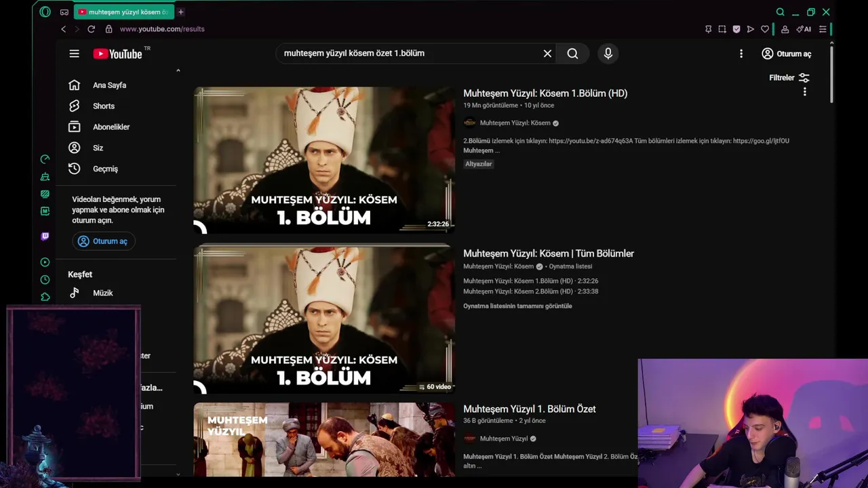Viewport: 868px width, 488px height.
Task: Click Oynatma listesinin tamamını görüntüle
Action: tap(517, 306)
